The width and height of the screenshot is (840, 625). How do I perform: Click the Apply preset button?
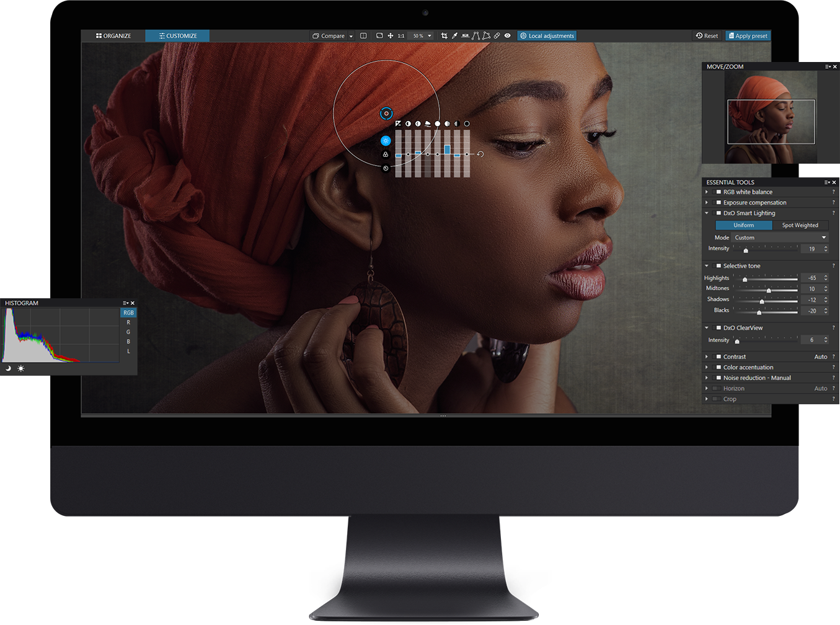(748, 35)
